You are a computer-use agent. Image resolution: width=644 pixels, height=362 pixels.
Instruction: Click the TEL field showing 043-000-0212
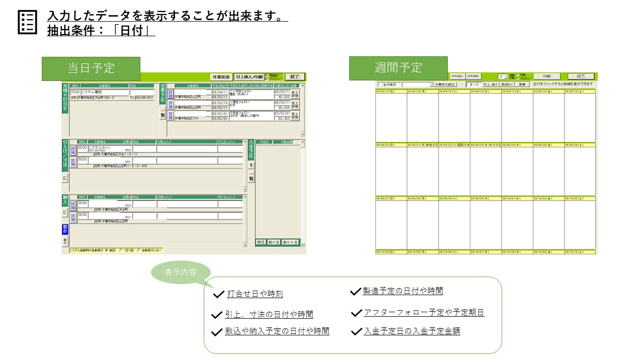144,98
